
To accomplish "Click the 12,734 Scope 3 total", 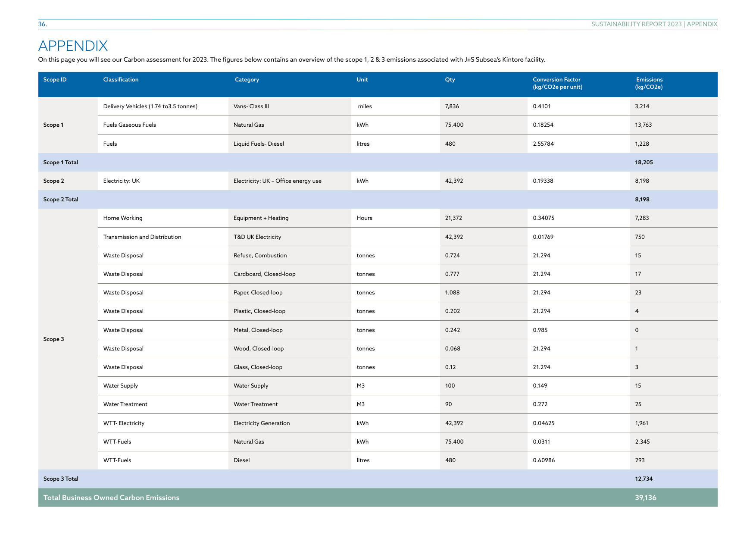I will [644, 479].
